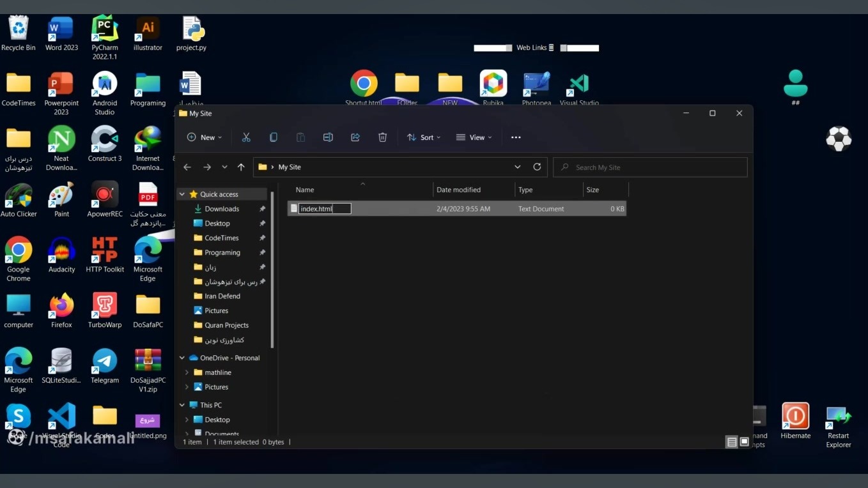
Task: Switch to details view layout button
Action: (x=731, y=442)
